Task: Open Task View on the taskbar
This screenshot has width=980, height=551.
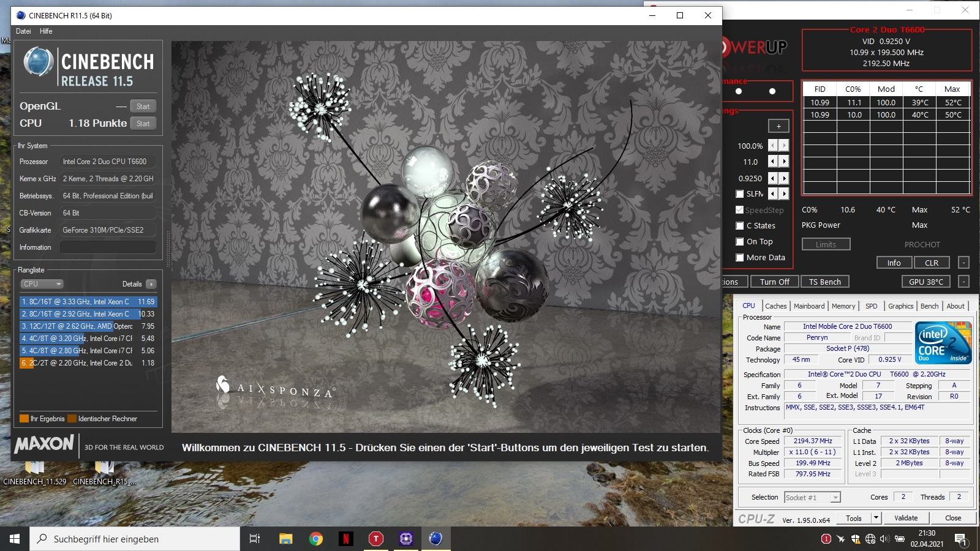Action: pyautogui.click(x=255, y=539)
